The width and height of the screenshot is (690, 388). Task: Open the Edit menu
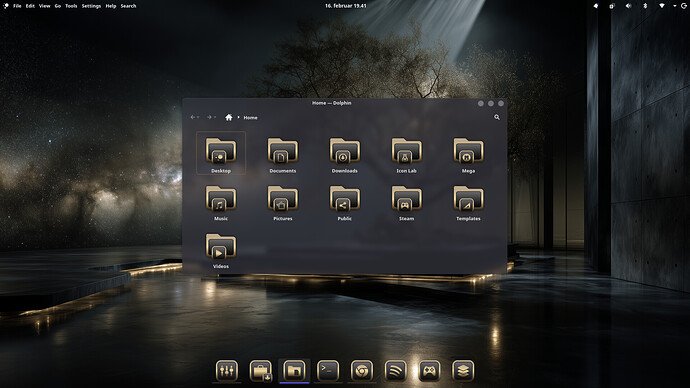(x=30, y=6)
